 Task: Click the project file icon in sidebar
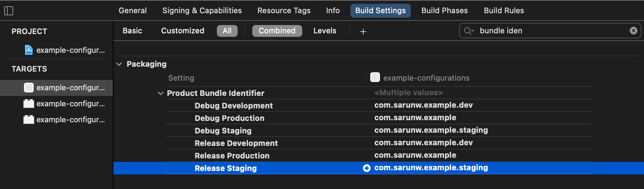(29, 50)
